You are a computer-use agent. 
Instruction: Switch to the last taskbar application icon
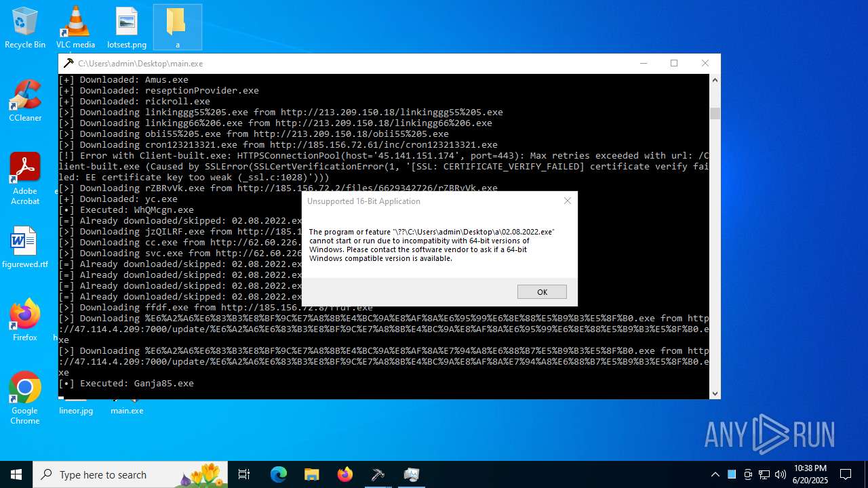[412, 474]
